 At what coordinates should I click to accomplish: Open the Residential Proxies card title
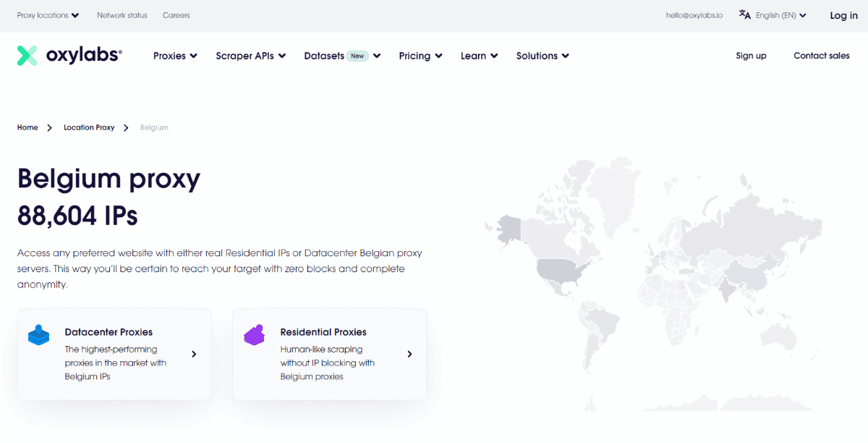(x=323, y=332)
